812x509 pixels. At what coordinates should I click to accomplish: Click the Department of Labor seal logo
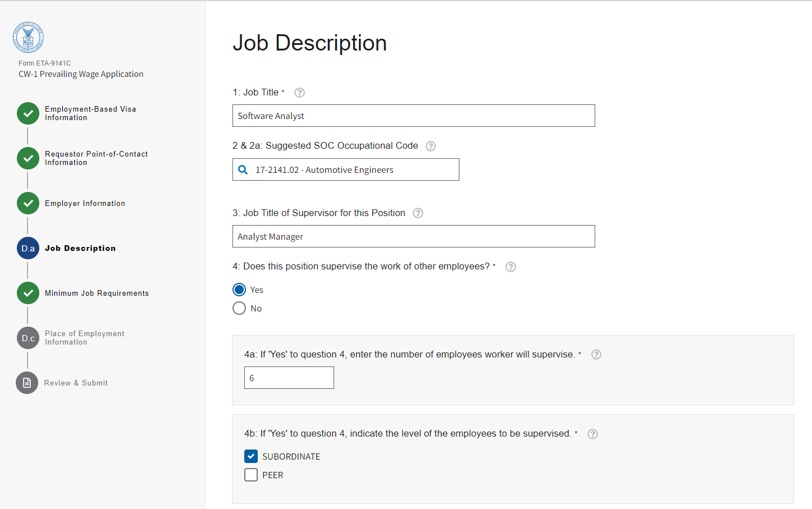click(28, 38)
